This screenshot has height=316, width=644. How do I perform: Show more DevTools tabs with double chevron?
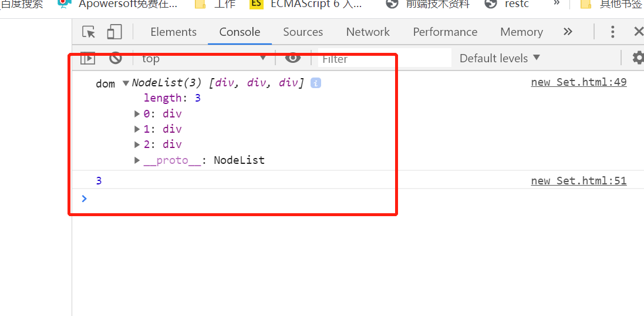coord(568,32)
